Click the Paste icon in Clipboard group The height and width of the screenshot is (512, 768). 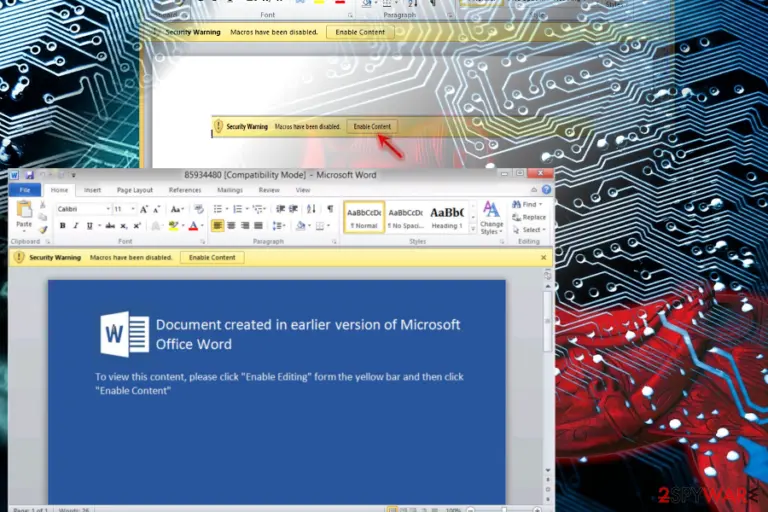(24, 215)
